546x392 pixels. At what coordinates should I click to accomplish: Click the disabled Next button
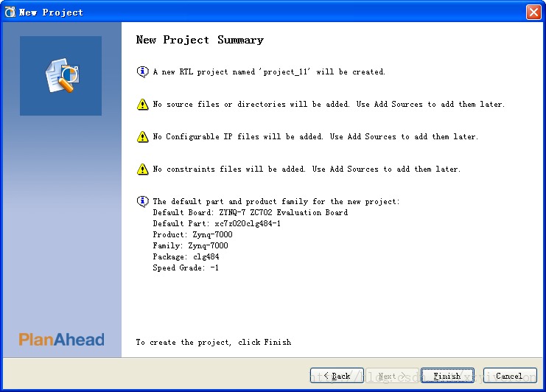click(392, 376)
